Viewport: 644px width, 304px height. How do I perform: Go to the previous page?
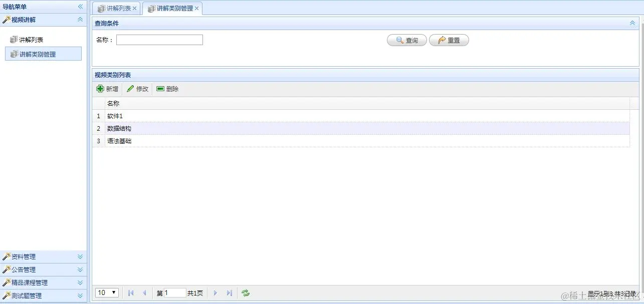(x=144, y=293)
